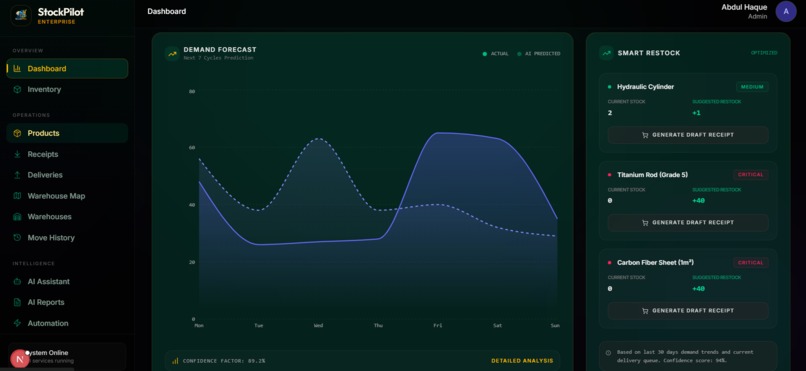Click the Hydraulic Cylinder current stock value 2

point(610,113)
